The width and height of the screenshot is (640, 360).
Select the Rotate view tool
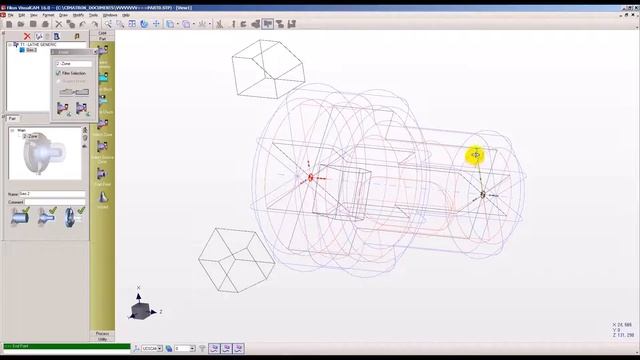click(144, 24)
